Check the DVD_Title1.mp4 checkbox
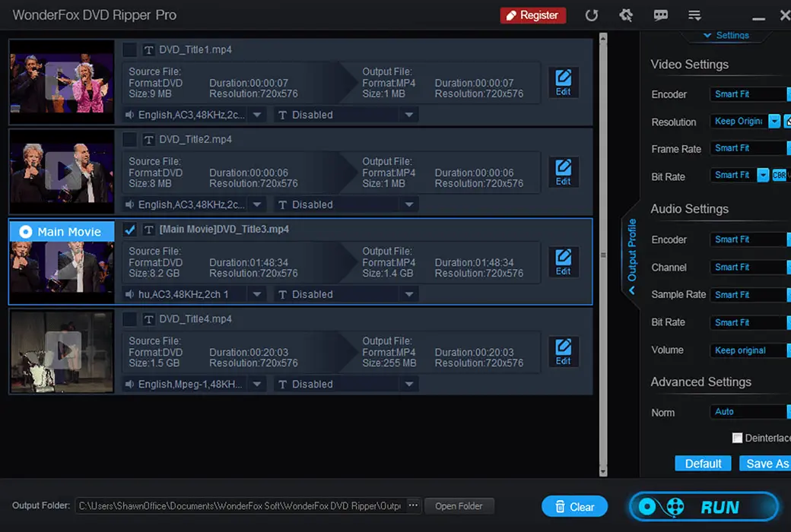 (129, 50)
